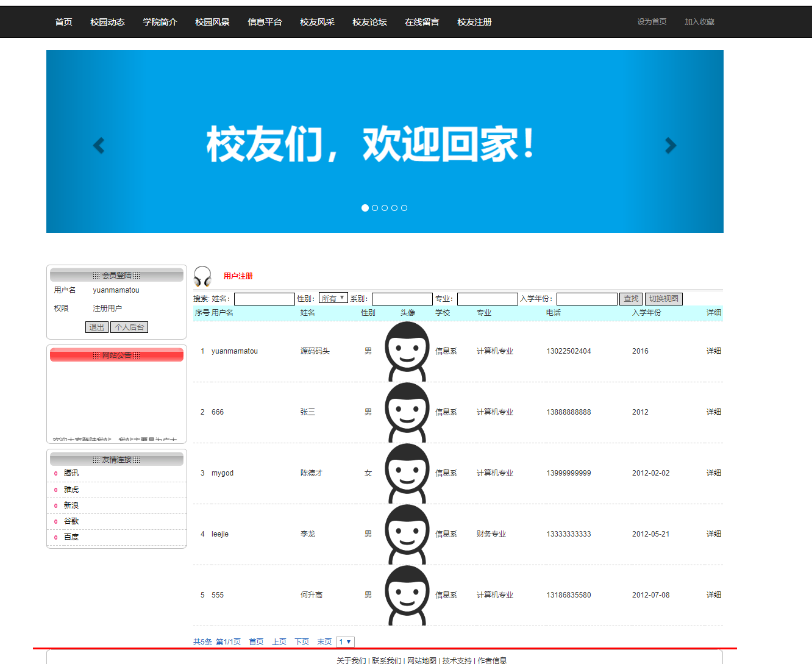Select the first carousel dot indicator

point(365,207)
